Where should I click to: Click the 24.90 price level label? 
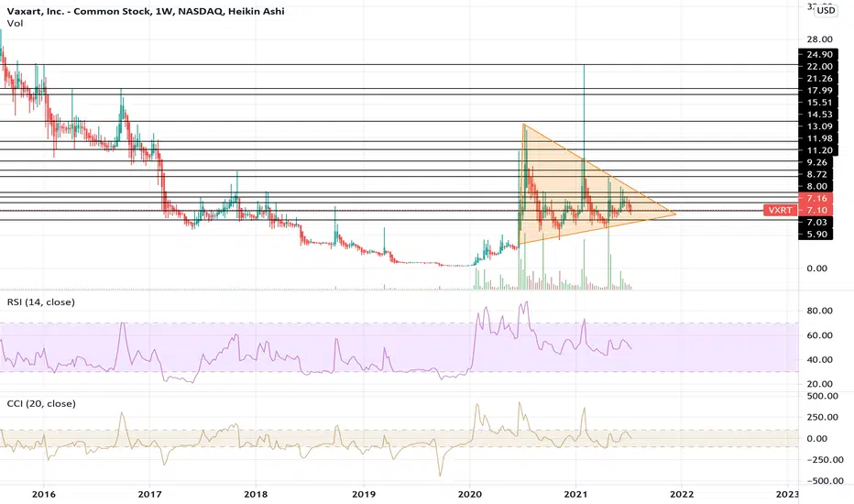[x=820, y=54]
